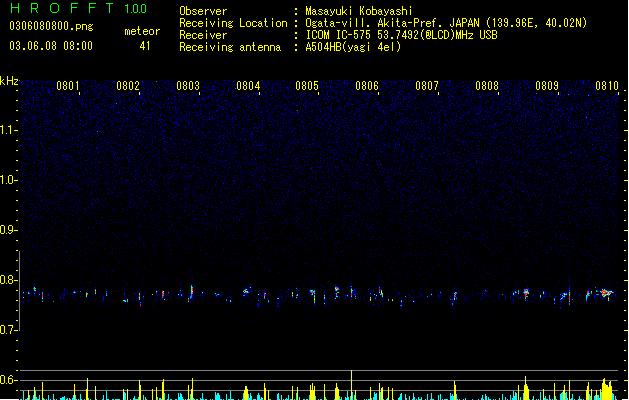This screenshot has height=400, width=629.
Task: Click the kHz axis unit label
Action: point(9,81)
